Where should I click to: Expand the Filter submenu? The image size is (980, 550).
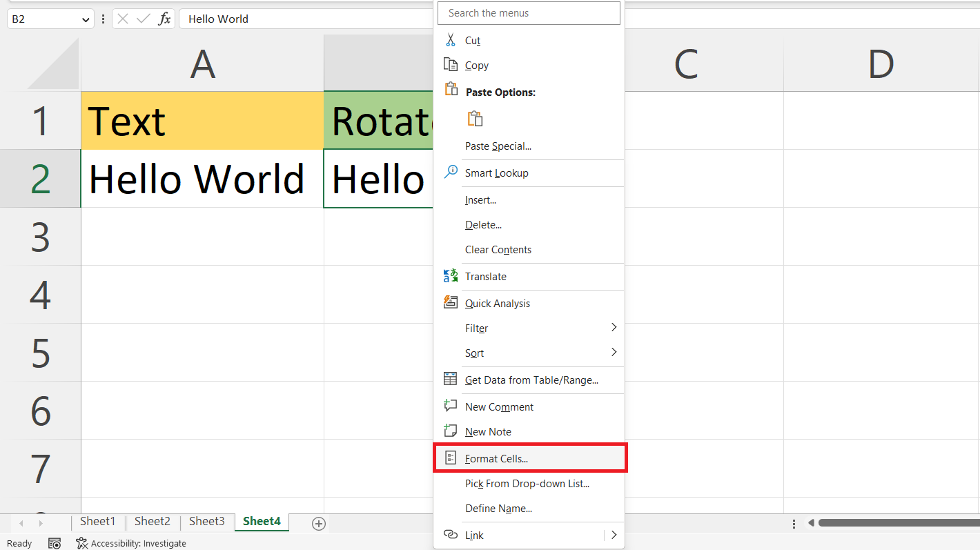tap(614, 327)
